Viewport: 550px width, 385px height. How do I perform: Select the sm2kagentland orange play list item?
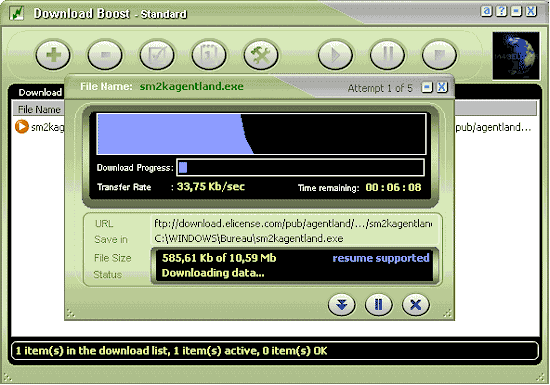[39, 127]
